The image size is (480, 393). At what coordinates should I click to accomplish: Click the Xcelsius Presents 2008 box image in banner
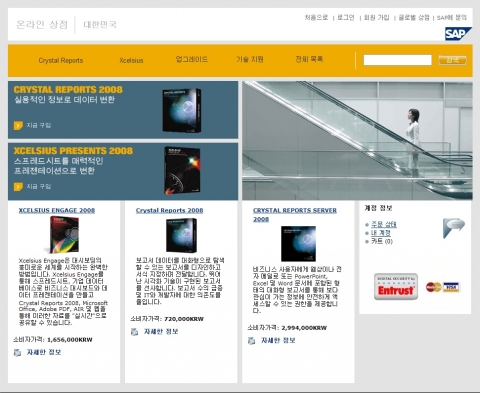pyautogui.click(x=182, y=171)
